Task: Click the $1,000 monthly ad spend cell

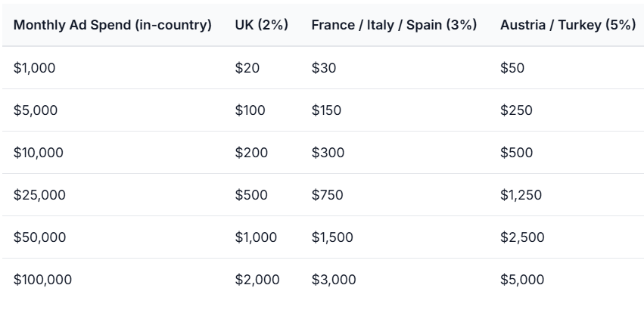Action: point(35,68)
